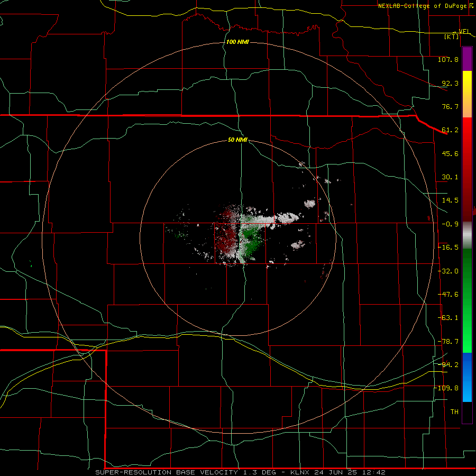
Task: Click the SUPER-RESOLUTION BASE VELOCITY caption text
Action: [x=167, y=472]
